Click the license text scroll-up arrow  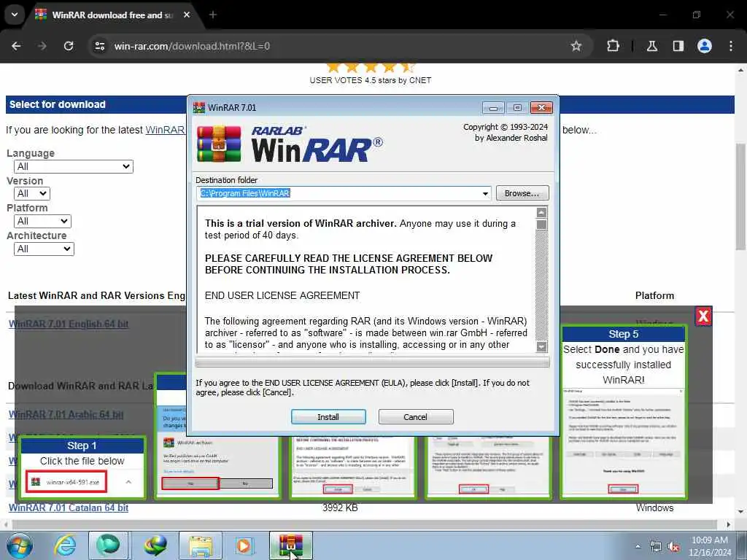pos(541,212)
